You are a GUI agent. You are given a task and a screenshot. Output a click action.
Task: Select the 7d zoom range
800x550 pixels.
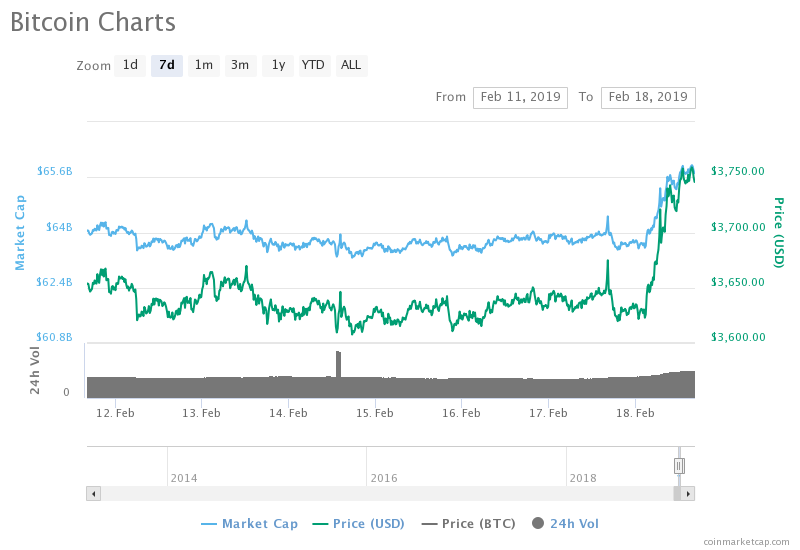167,66
